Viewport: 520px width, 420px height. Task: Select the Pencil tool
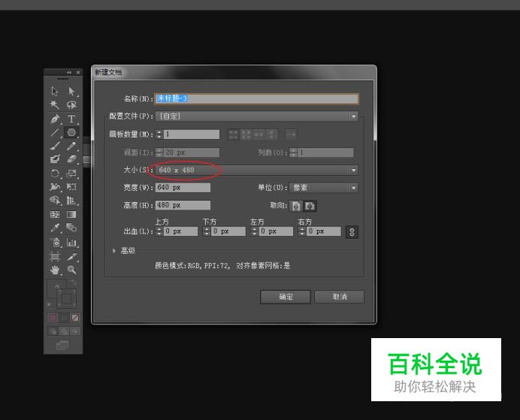[71, 146]
